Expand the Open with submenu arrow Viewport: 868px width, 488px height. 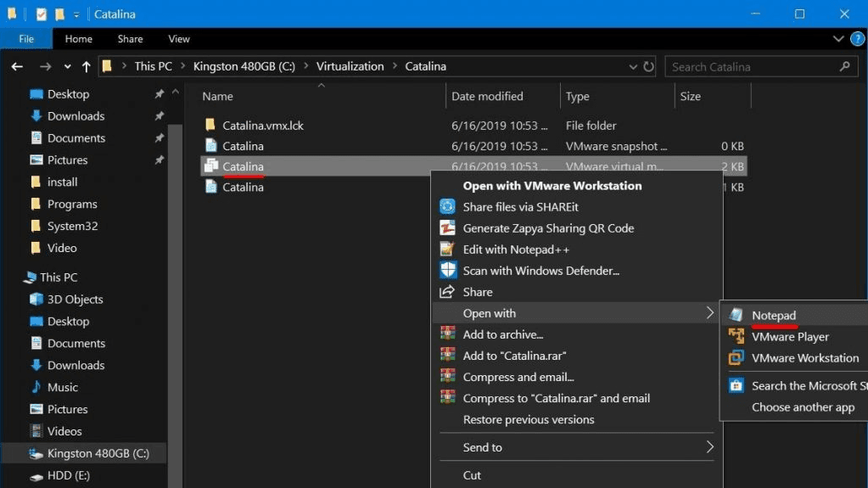(709, 313)
